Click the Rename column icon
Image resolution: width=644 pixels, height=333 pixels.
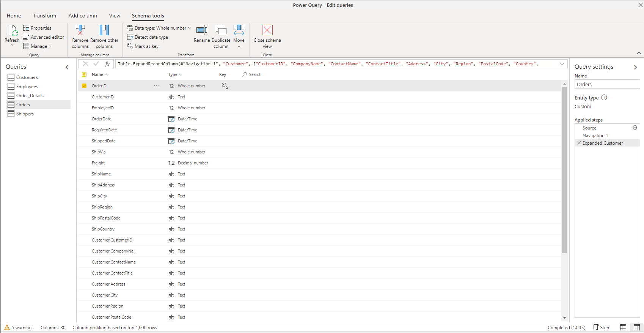202,30
